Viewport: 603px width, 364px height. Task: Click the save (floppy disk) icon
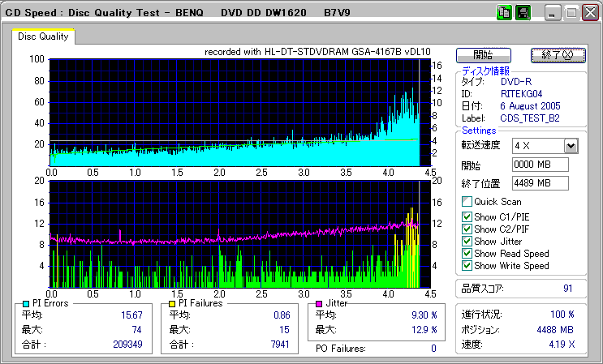tap(523, 13)
